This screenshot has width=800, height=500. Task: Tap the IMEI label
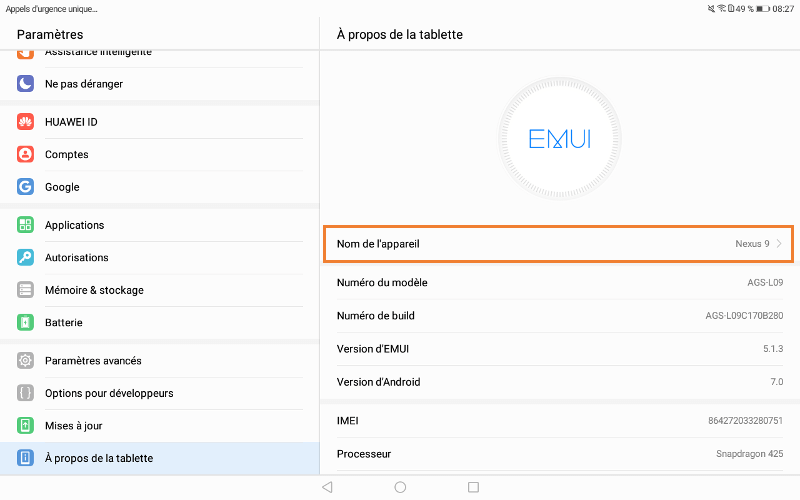coord(347,420)
